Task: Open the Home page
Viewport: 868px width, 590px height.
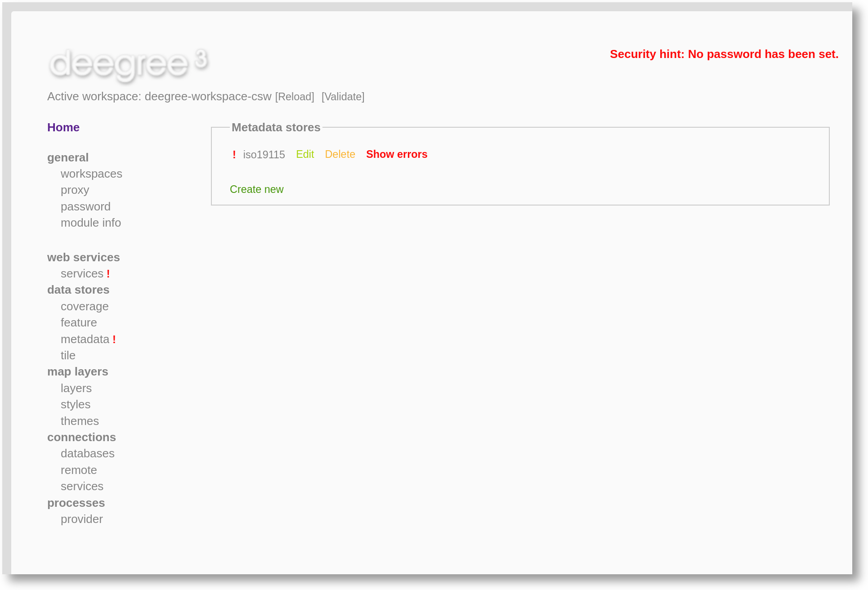Action: point(63,127)
